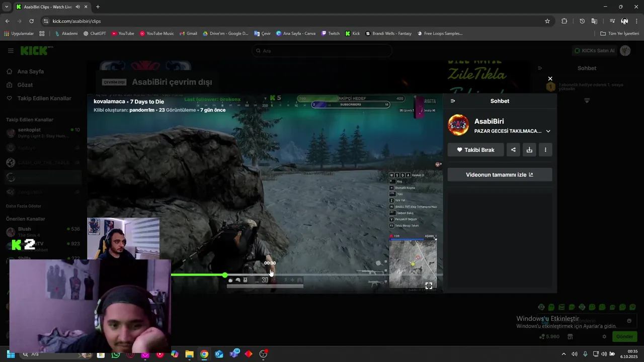The width and height of the screenshot is (644, 362).
Task: Open senkopist channel in followed list
Action: click(x=43, y=133)
